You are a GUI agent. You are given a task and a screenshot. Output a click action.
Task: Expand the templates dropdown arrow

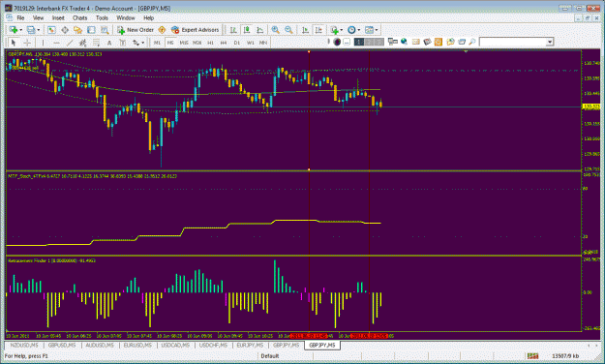[377, 30]
